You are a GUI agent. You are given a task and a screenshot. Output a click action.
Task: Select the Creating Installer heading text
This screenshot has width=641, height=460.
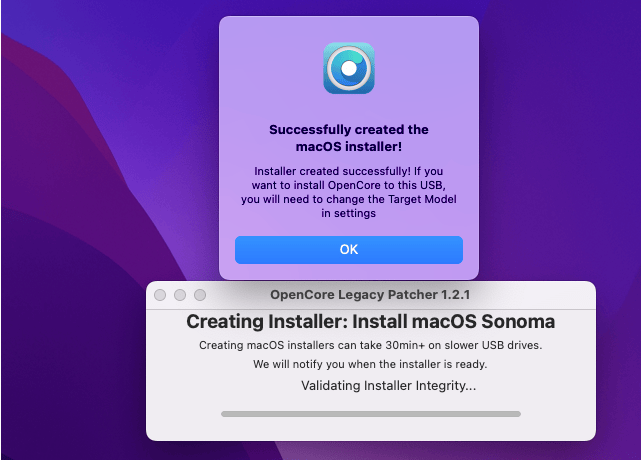[370, 323]
